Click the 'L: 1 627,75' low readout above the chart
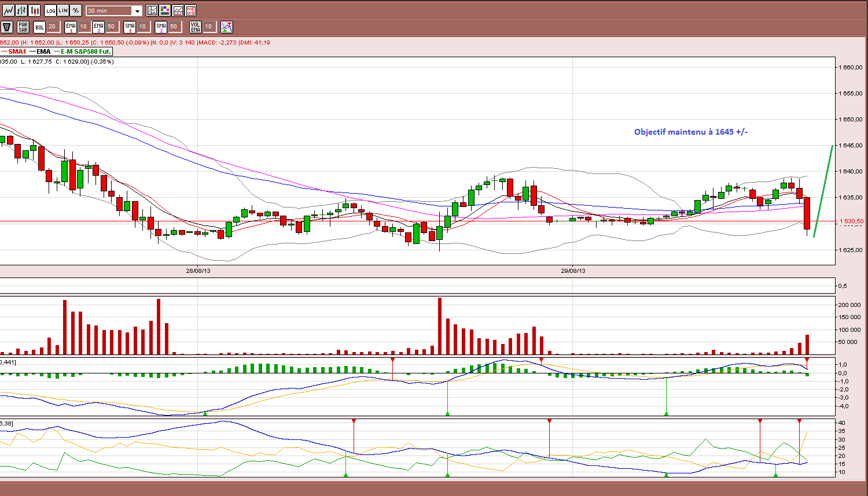The height and width of the screenshot is (496, 868). (x=36, y=61)
